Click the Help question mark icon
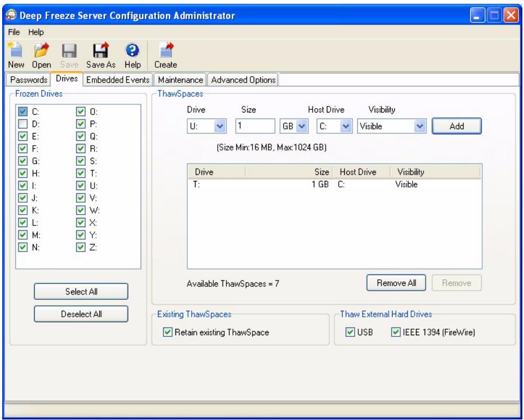 [132, 51]
